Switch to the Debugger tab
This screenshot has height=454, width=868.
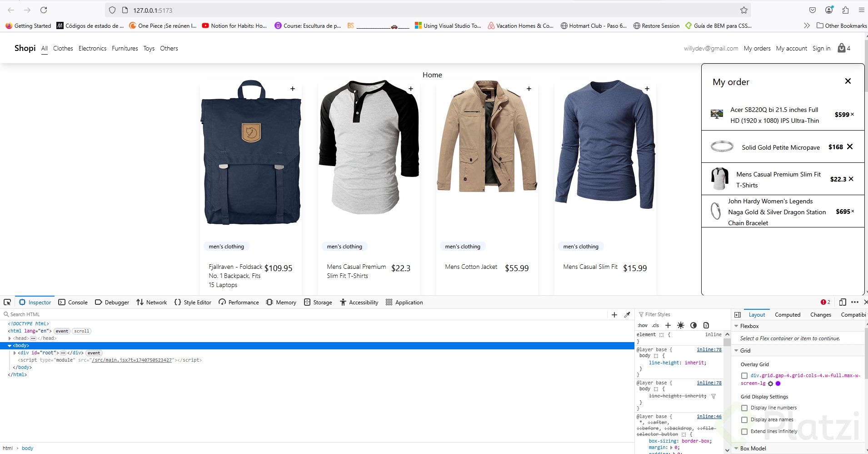click(112, 302)
